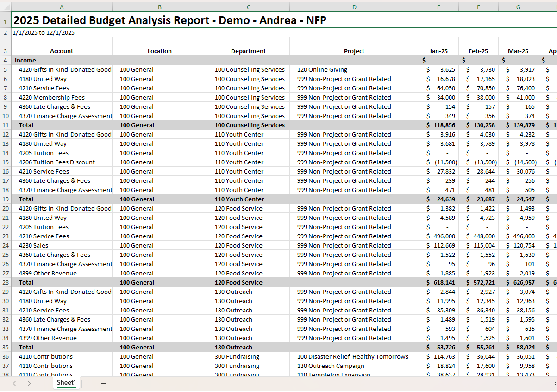Viewport: 557px width, 392px height.
Task: Click Mar-25 total value 139,879
Action: click(518, 125)
